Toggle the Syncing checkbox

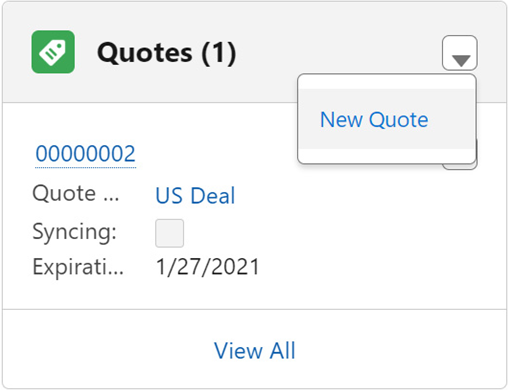169,233
